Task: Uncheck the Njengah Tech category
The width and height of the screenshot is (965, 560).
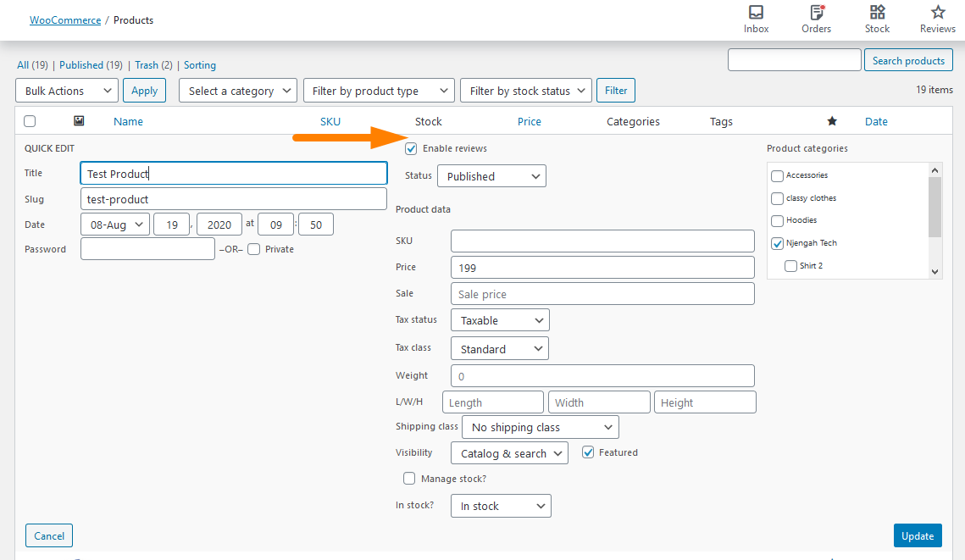Action: click(x=777, y=243)
